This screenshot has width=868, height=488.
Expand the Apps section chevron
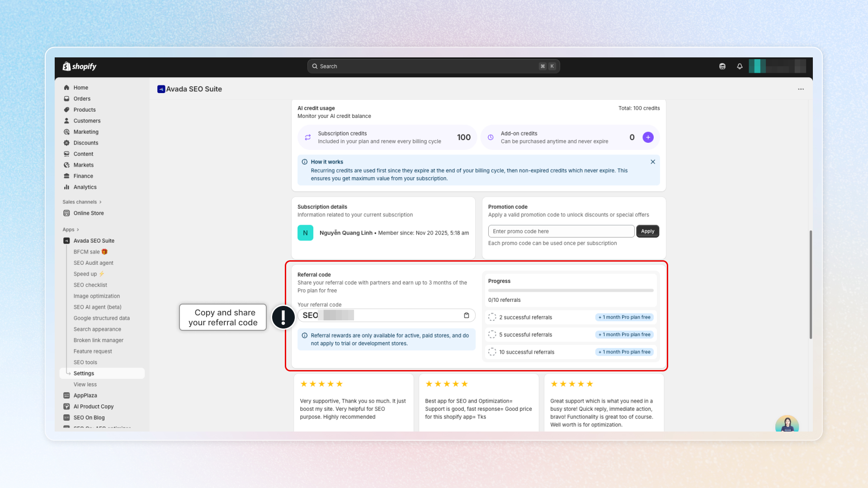coord(78,230)
